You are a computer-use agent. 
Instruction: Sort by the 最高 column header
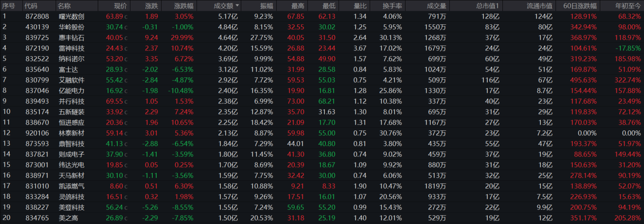297,6
